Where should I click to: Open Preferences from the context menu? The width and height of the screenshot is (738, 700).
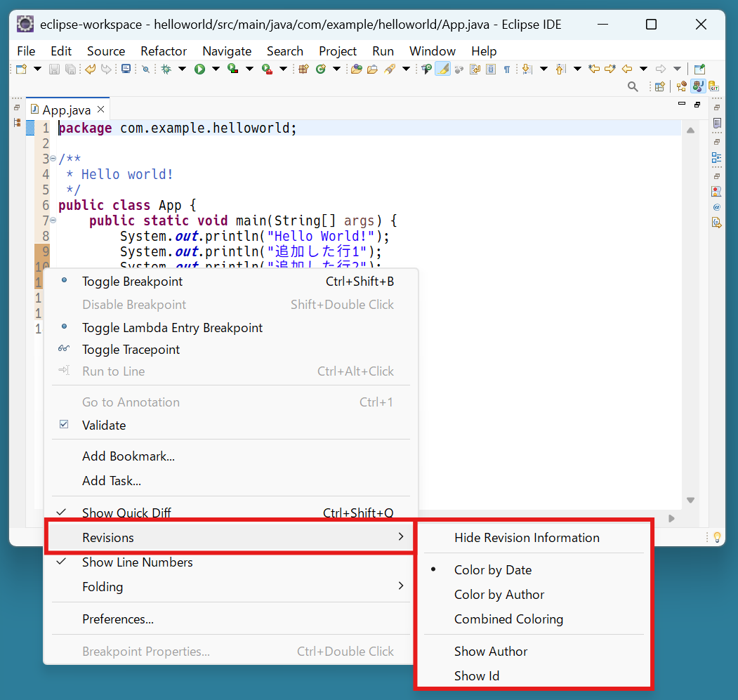click(x=117, y=619)
